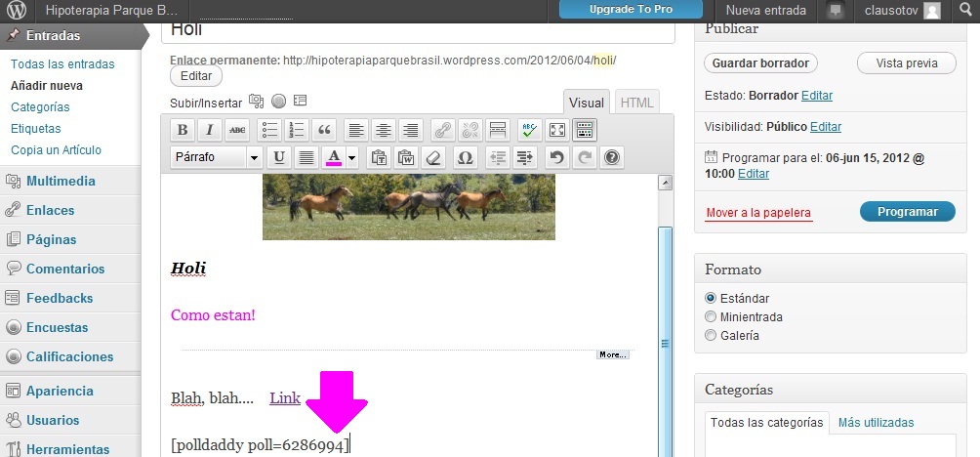Click the Mover a la papelera link
980x457 pixels.
coord(758,213)
